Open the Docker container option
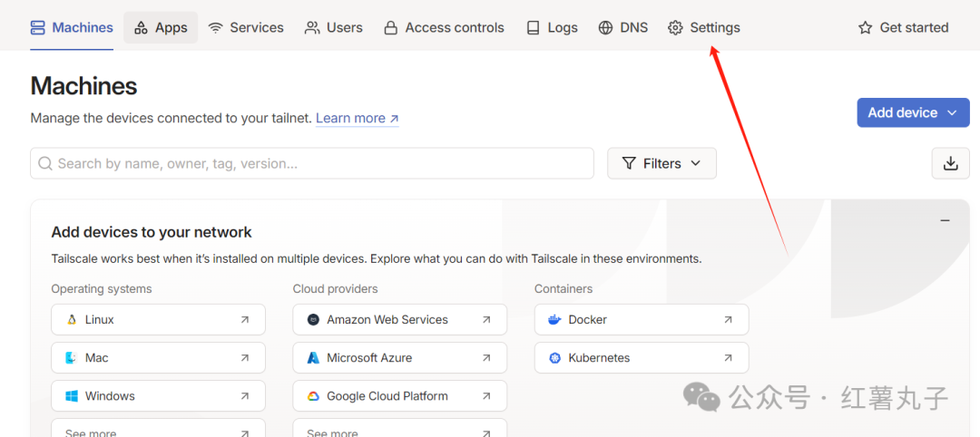 (x=642, y=320)
